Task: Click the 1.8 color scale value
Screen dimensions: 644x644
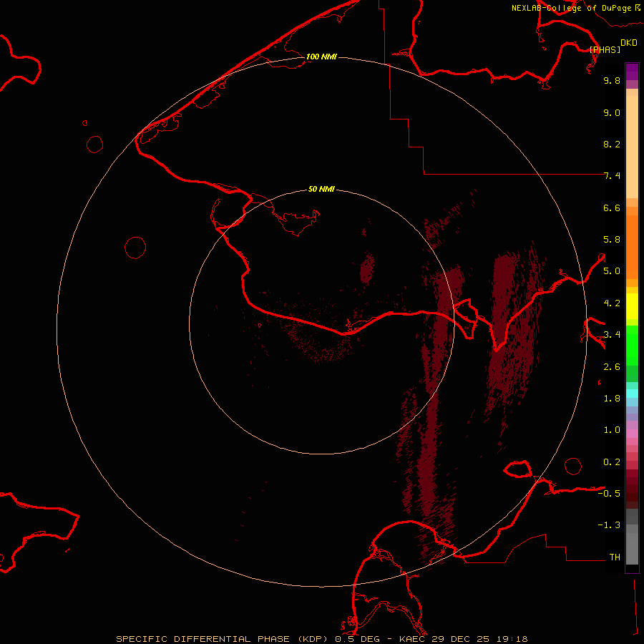Action: point(612,399)
